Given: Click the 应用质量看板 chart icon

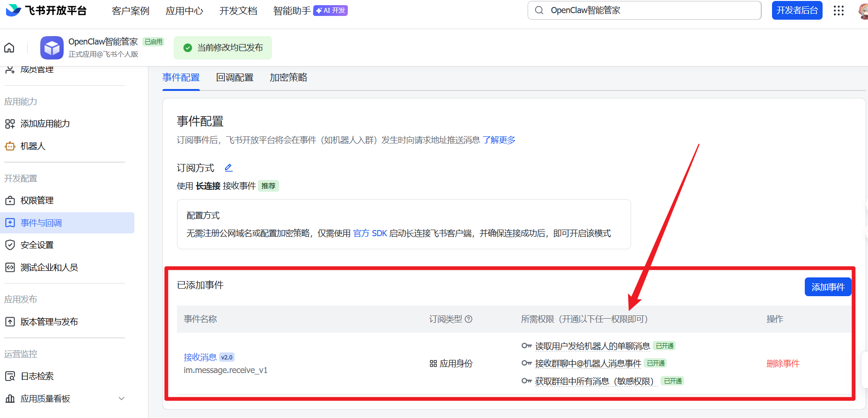Looking at the screenshot, I should tap(10, 399).
